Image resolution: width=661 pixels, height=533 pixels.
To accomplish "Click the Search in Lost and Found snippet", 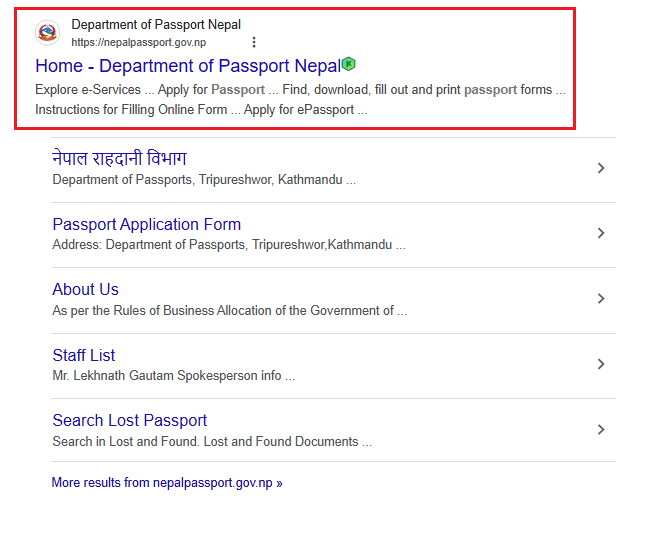I will (x=212, y=441).
